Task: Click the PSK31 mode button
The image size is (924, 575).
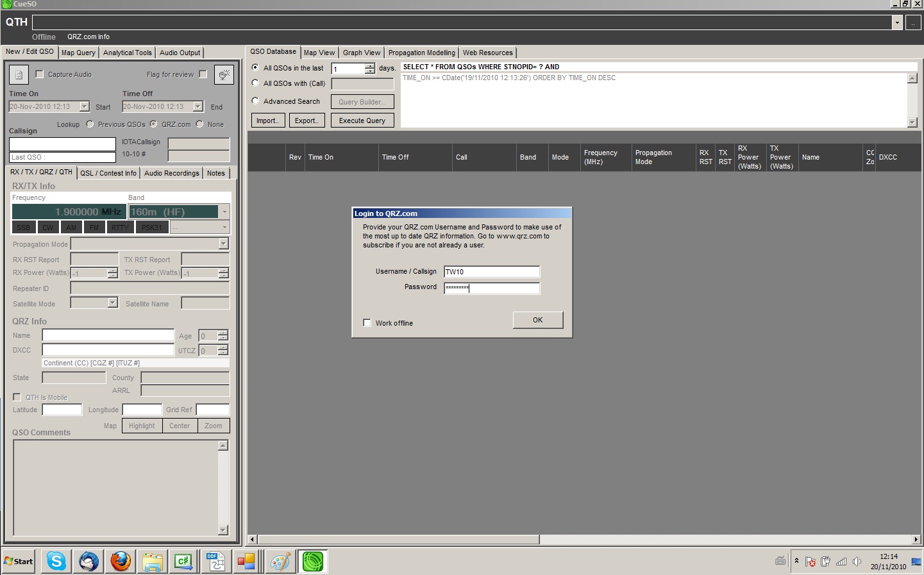Action: click(x=152, y=228)
